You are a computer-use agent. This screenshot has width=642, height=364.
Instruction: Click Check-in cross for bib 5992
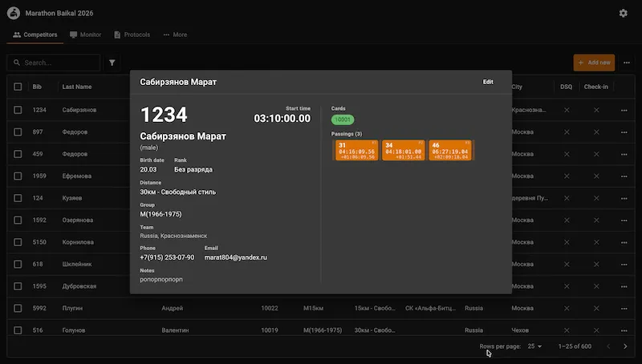click(x=596, y=309)
